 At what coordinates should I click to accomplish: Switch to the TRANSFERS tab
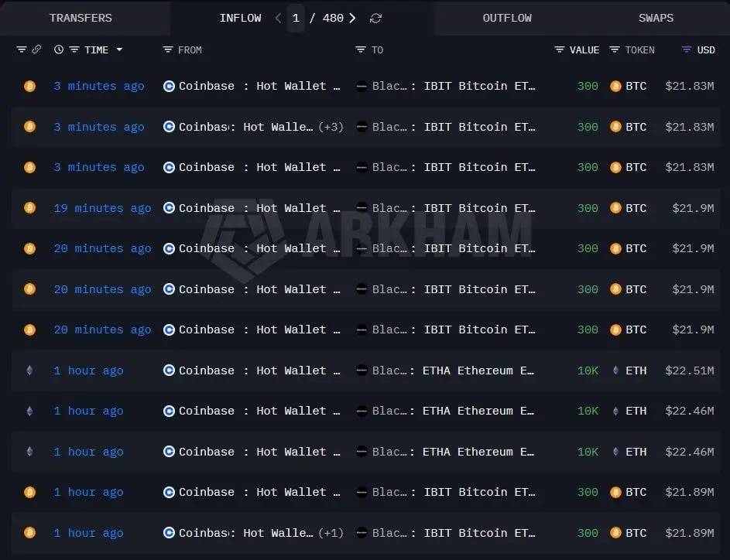[81, 18]
